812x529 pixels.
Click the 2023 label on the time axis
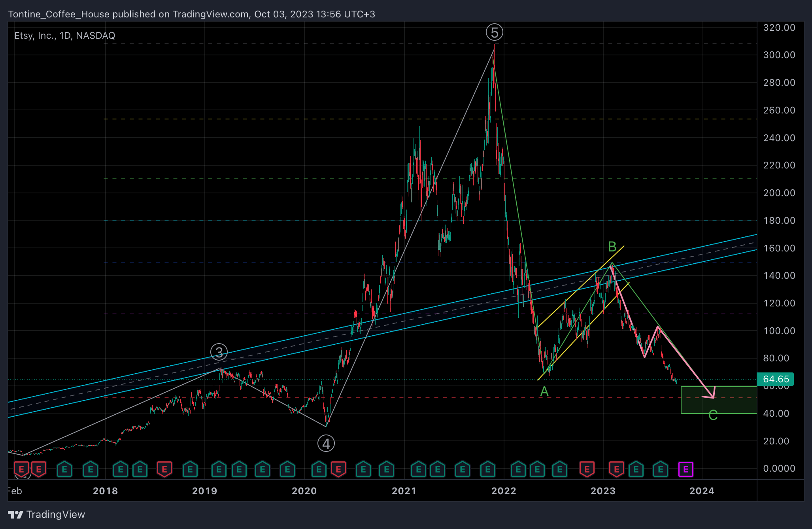[x=603, y=491]
